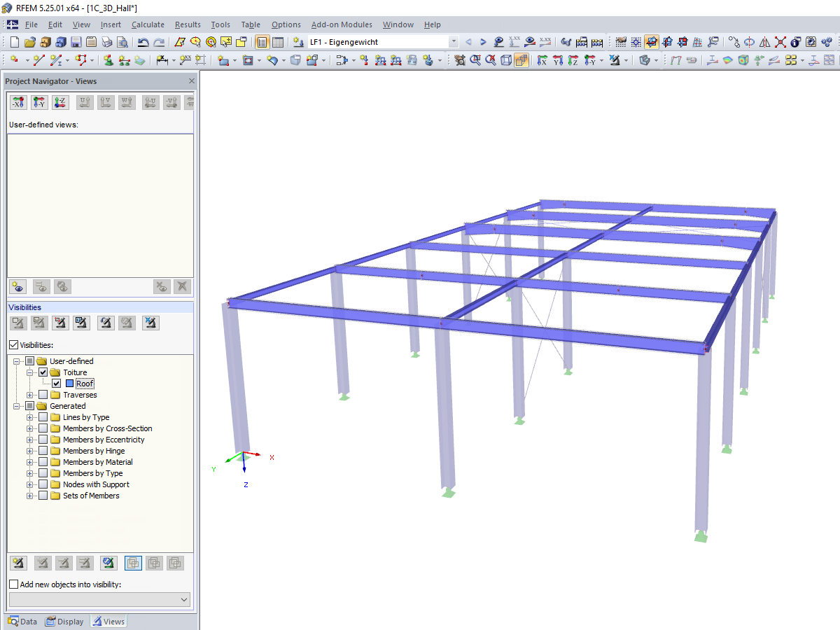This screenshot has width=840, height=630.
Task: Click the Print icon
Action: pos(106,42)
